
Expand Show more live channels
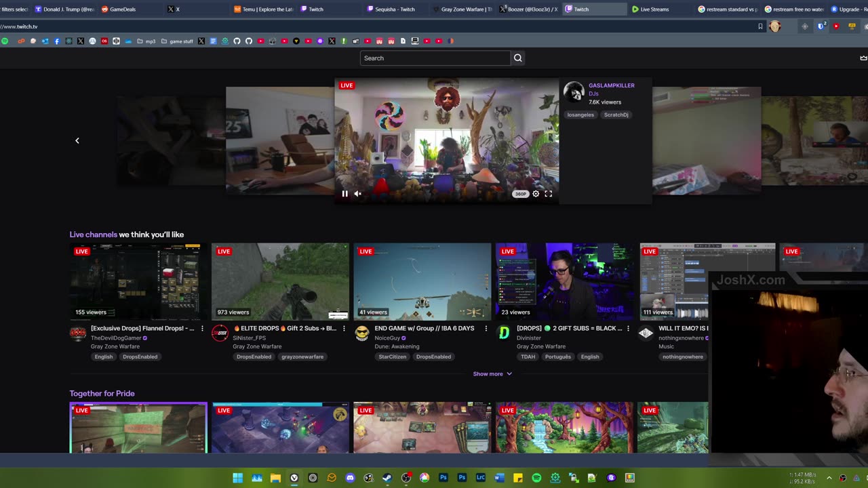pos(492,374)
